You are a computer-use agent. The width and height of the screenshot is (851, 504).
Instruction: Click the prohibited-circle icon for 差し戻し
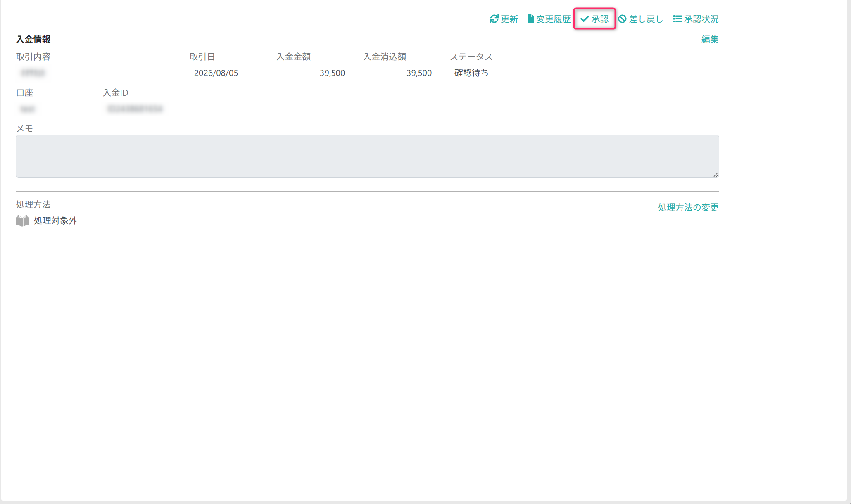click(623, 19)
